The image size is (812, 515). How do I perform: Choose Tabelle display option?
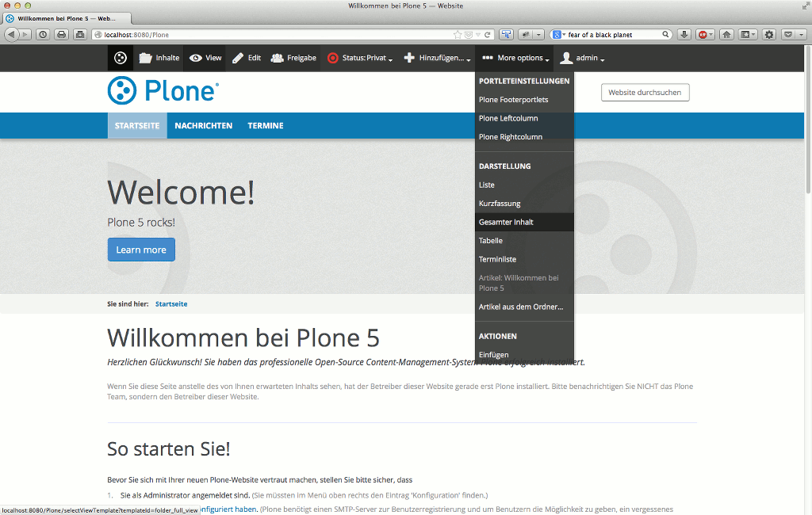pyautogui.click(x=524, y=241)
